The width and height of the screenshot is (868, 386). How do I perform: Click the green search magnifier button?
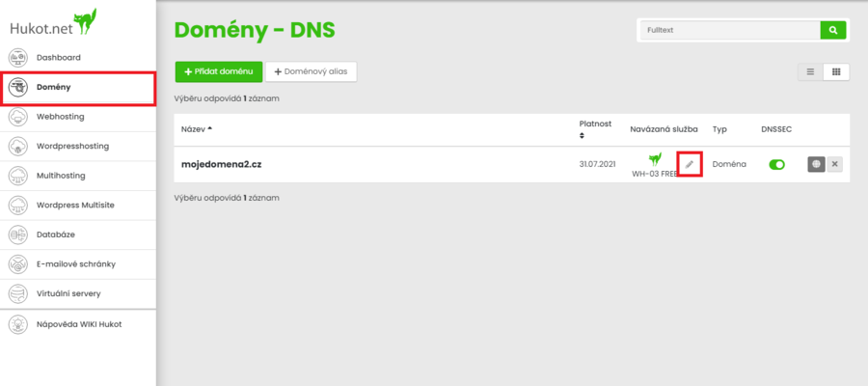click(833, 31)
